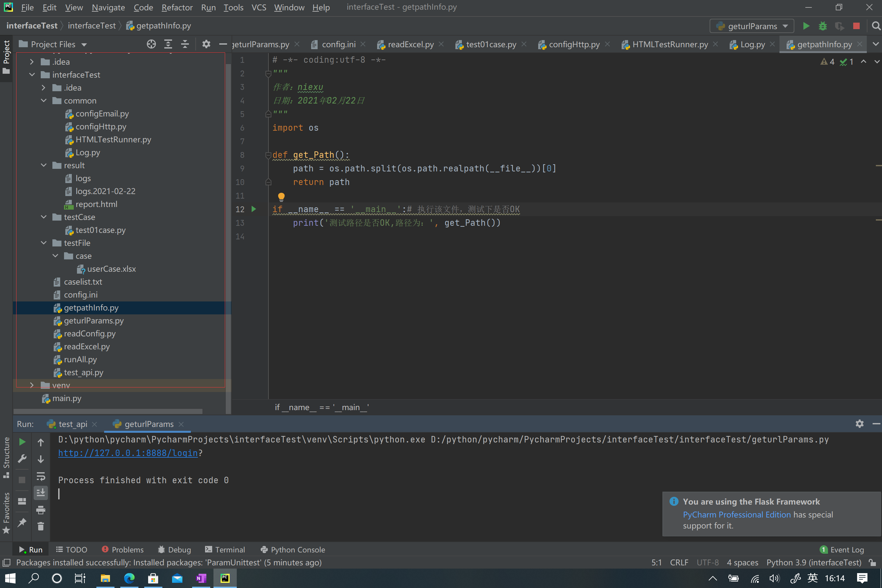
Task: Open geturlParams run configuration dropdown
Action: [x=752, y=26]
